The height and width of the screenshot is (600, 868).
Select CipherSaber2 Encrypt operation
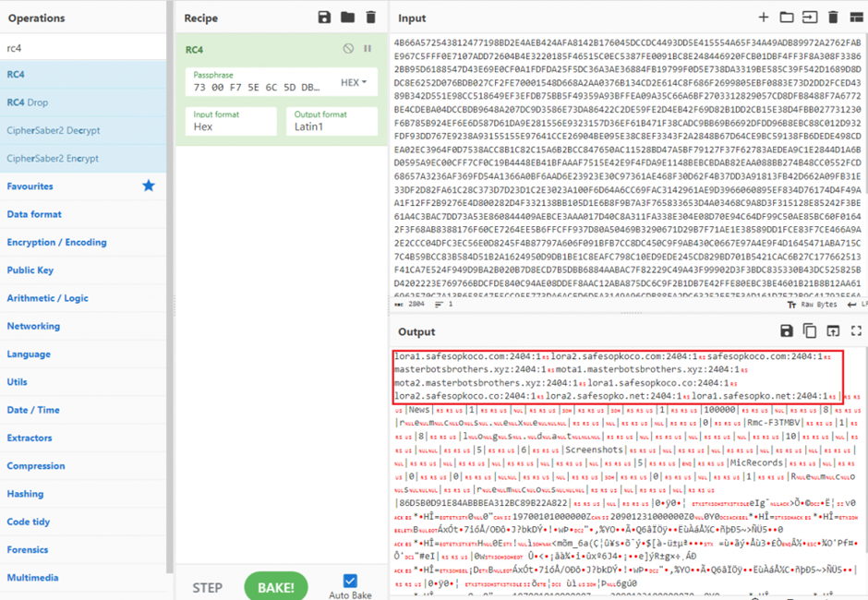(83, 158)
